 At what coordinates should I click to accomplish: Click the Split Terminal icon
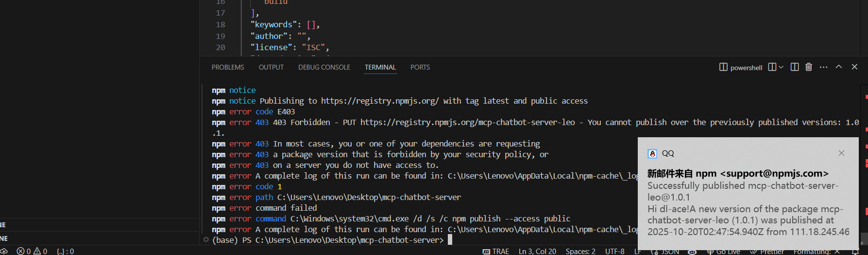tap(795, 67)
